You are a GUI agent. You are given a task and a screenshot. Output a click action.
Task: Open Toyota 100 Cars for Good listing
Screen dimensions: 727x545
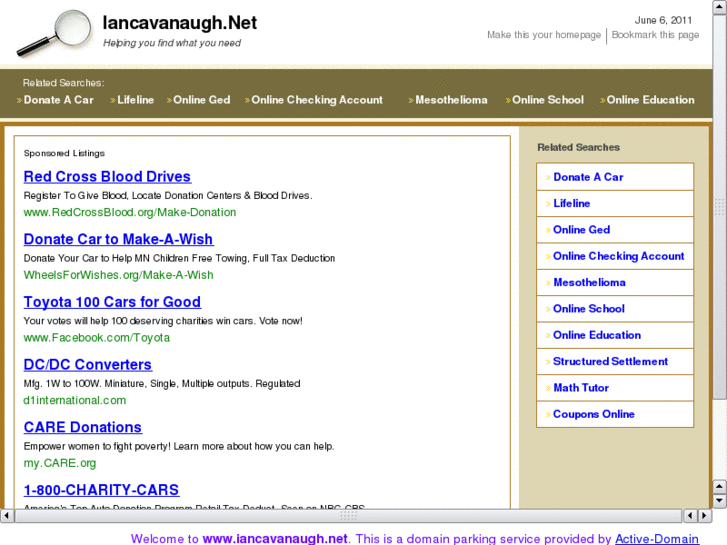pos(112,302)
